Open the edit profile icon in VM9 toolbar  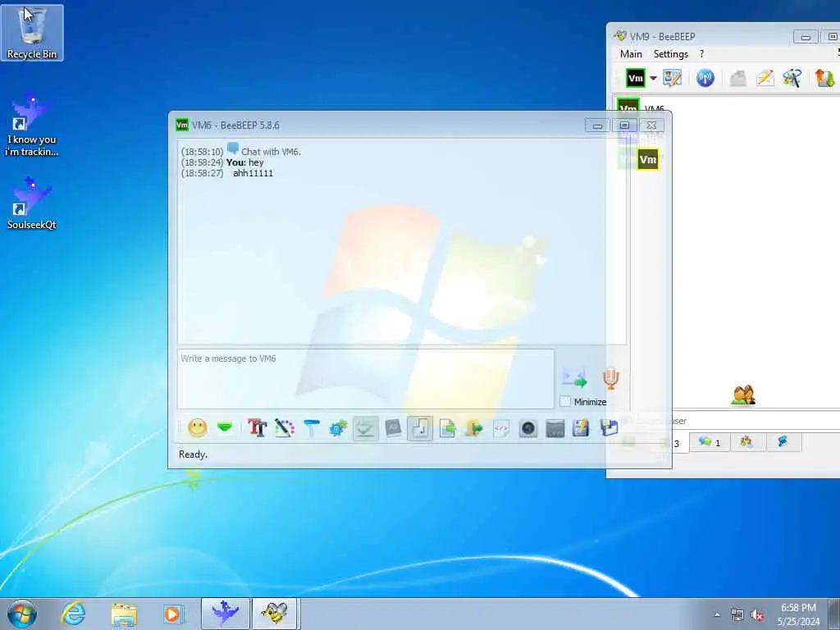[672, 78]
